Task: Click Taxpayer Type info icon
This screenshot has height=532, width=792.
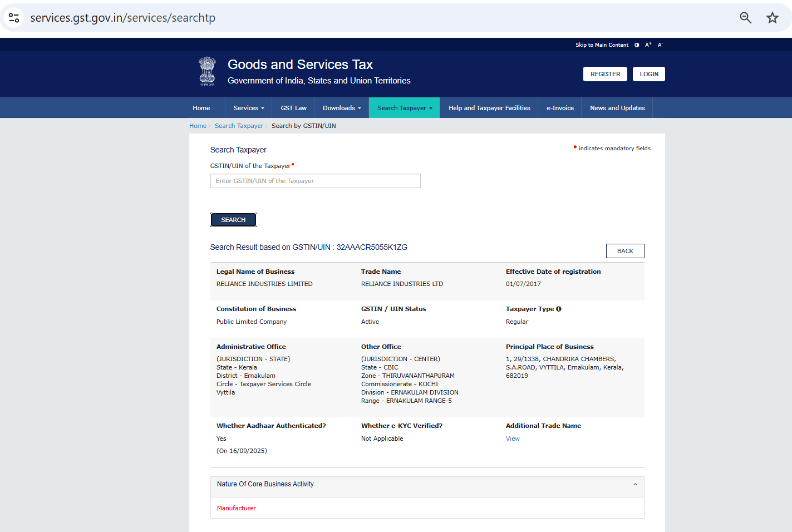Action: coord(559,309)
